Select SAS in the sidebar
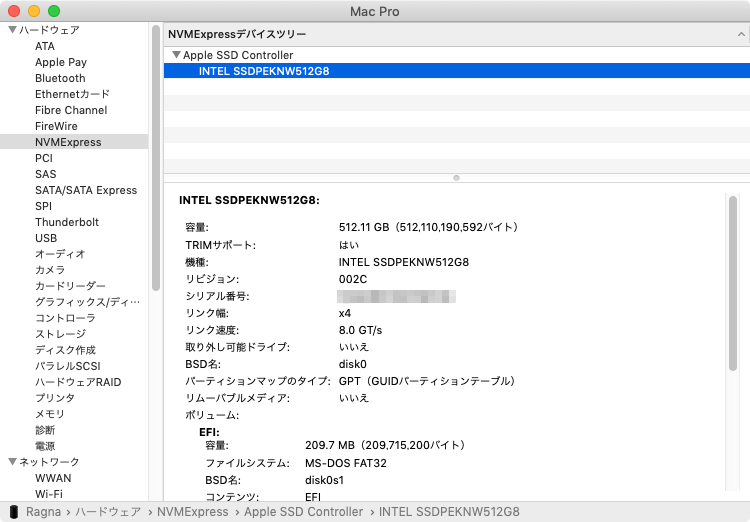Image resolution: width=750 pixels, height=522 pixels. (x=45, y=174)
